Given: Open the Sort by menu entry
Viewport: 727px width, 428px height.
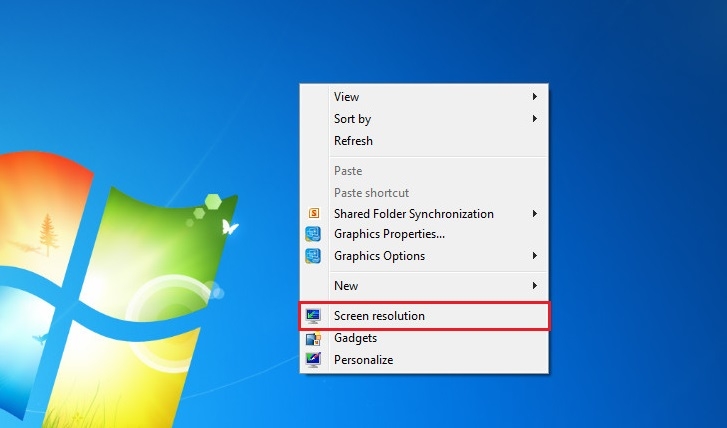Looking at the screenshot, I should click(x=424, y=119).
